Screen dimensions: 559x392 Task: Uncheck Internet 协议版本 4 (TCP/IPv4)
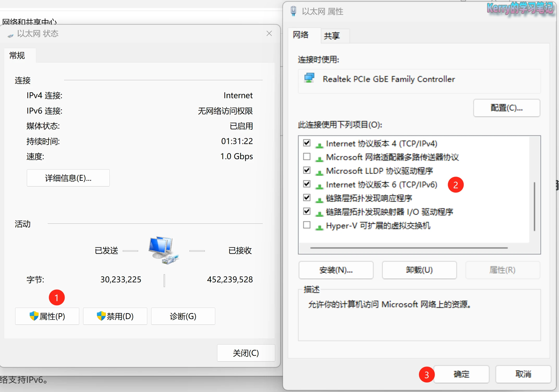307,143
